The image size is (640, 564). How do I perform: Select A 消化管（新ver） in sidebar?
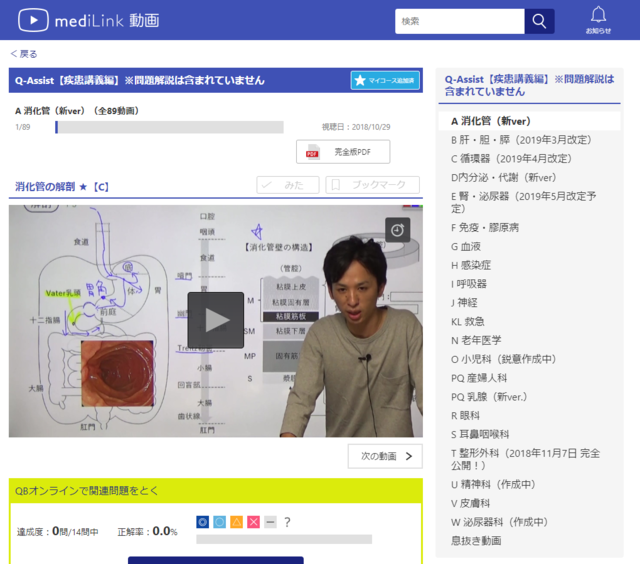pos(529,121)
